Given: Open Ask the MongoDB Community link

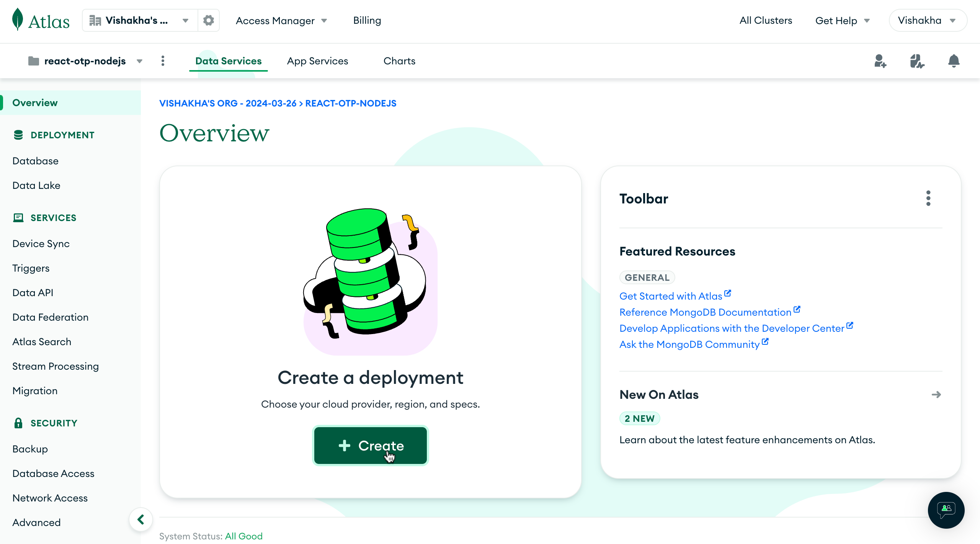Looking at the screenshot, I should [689, 344].
